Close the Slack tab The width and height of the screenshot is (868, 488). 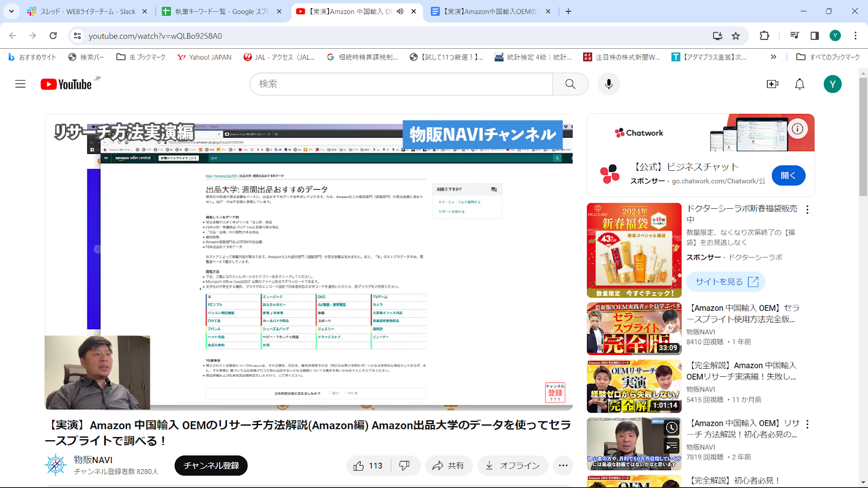[x=144, y=11]
